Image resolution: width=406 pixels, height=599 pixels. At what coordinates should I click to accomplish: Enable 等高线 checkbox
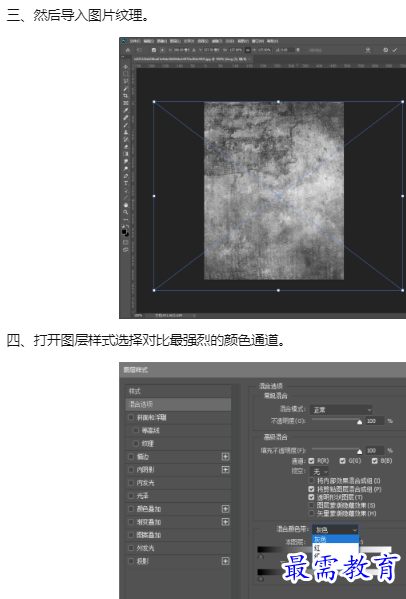coord(136,430)
